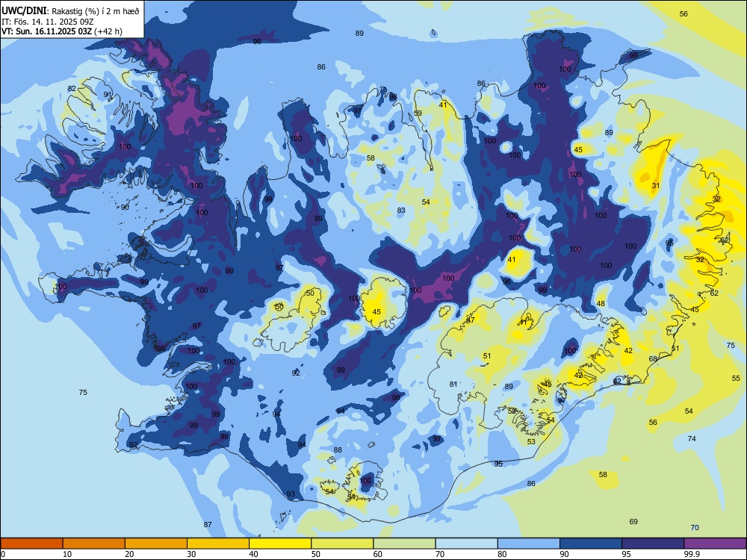
Task: Click the legend tick label '99.9'
Action: point(691,554)
